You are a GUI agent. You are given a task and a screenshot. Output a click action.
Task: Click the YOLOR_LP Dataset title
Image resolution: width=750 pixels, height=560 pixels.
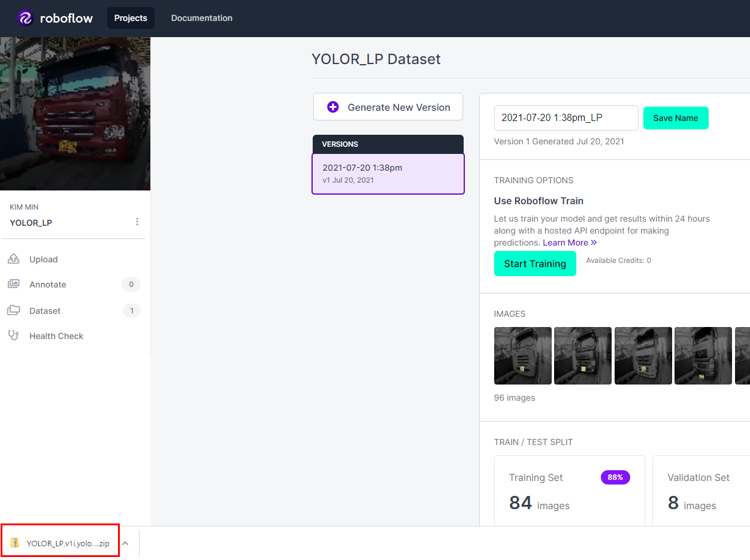(376, 59)
